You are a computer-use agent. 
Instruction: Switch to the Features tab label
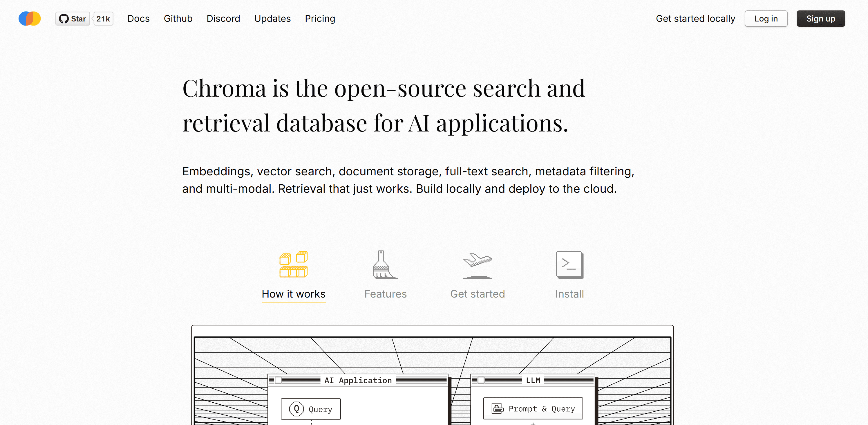[x=385, y=294]
